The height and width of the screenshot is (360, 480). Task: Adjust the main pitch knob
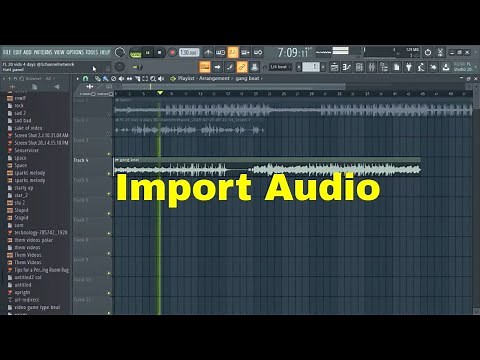119,67
